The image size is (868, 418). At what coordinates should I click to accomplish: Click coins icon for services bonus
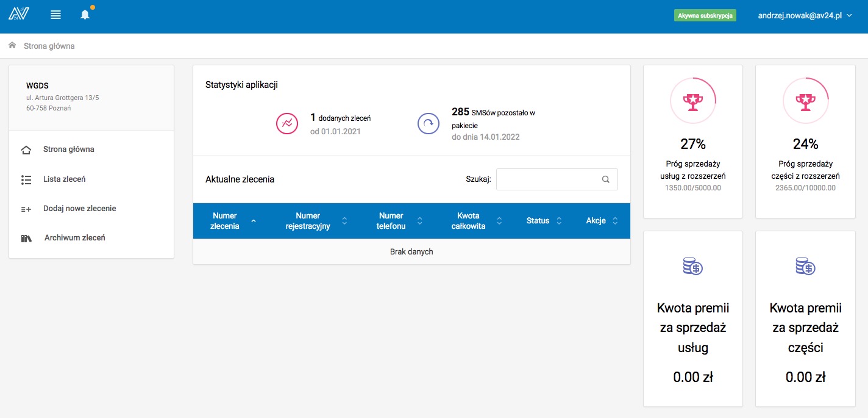click(692, 266)
